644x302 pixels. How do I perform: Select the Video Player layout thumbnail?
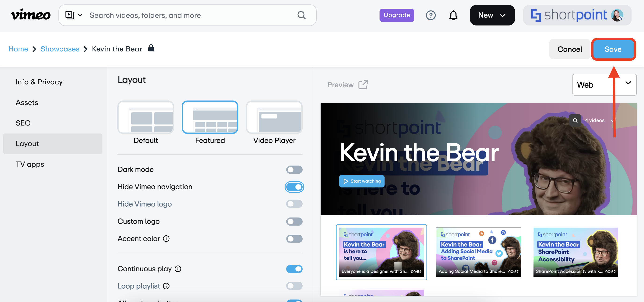tap(274, 118)
